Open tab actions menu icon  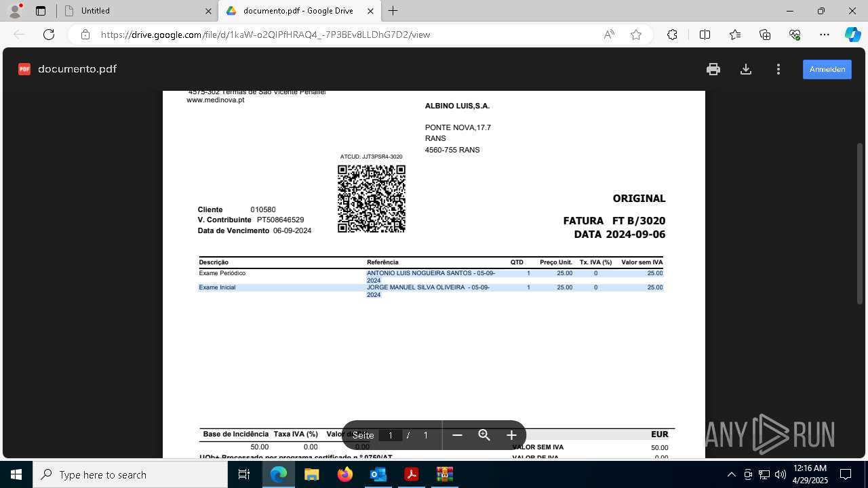(x=41, y=11)
